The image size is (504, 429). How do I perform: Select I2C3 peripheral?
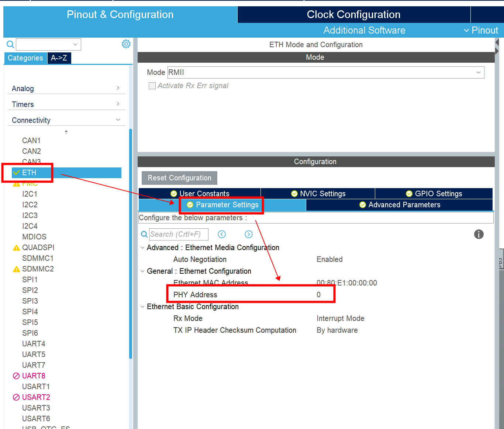tap(30, 215)
